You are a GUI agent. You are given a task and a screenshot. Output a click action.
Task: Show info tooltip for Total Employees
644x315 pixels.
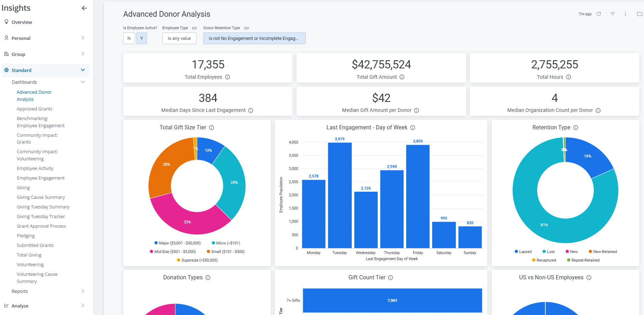[227, 77]
